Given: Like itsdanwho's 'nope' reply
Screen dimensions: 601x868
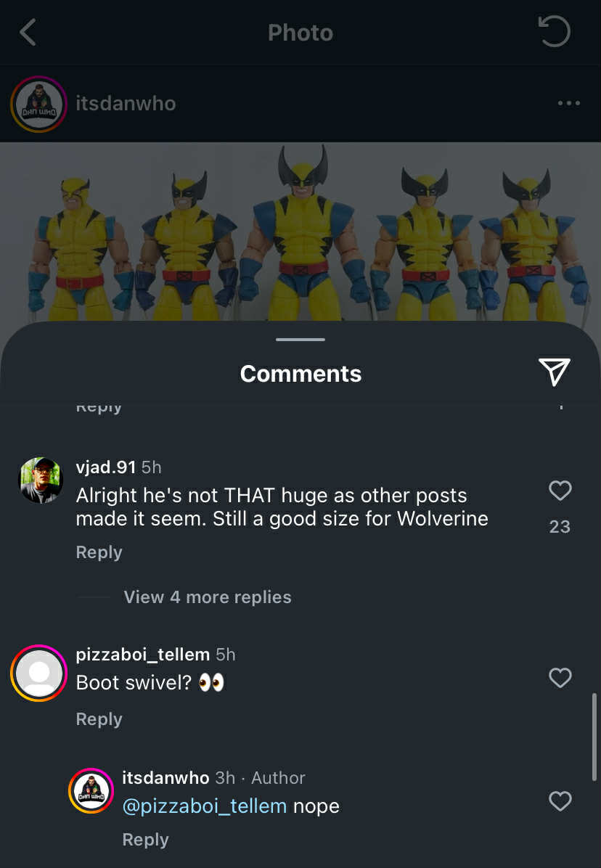Looking at the screenshot, I should tap(560, 801).
